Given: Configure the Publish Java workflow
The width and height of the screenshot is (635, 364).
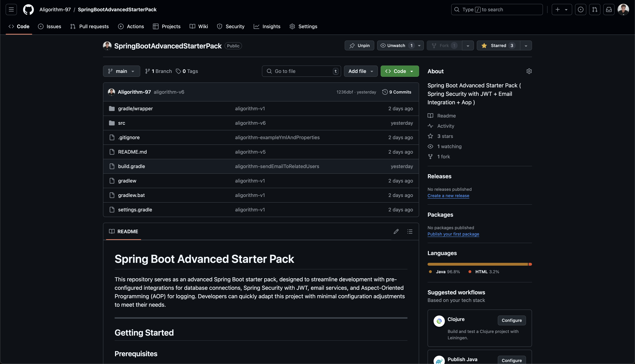Looking at the screenshot, I should pyautogui.click(x=512, y=360).
